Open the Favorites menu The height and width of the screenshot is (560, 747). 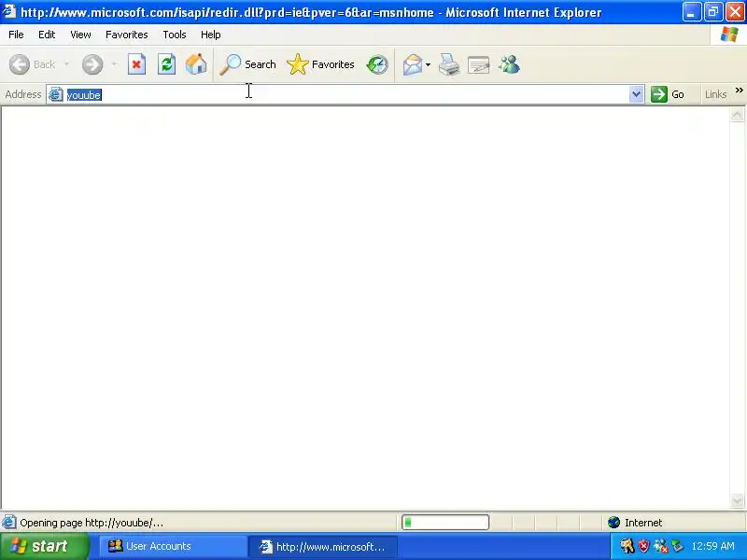tap(127, 35)
